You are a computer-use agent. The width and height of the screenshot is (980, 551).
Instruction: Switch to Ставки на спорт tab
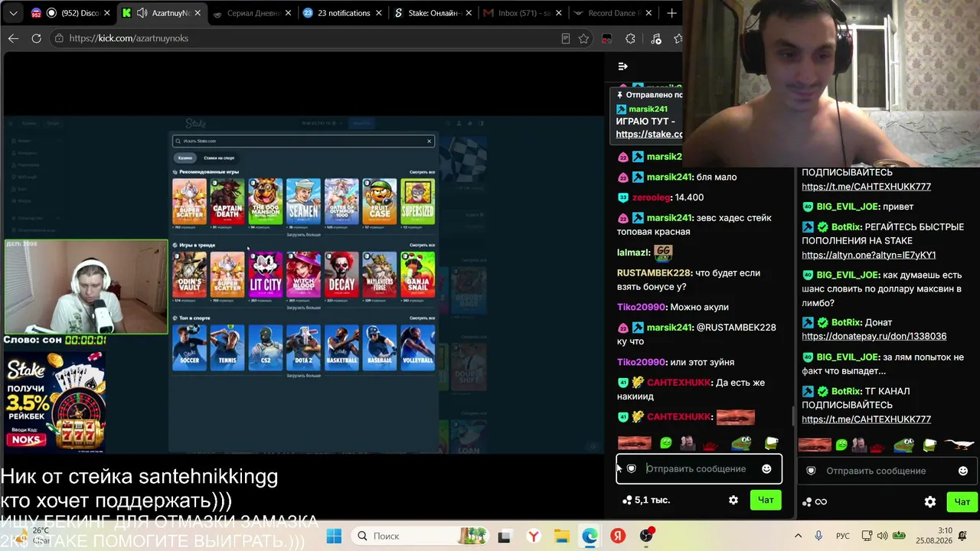[219, 158]
